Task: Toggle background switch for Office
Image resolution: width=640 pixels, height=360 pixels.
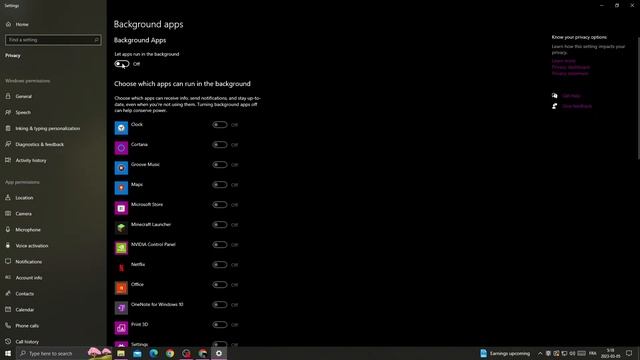Action: (x=220, y=284)
